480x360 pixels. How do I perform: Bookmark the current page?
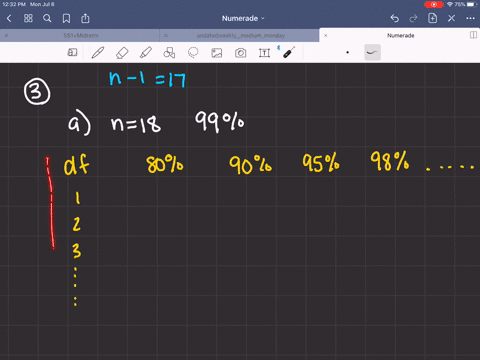click(66, 18)
